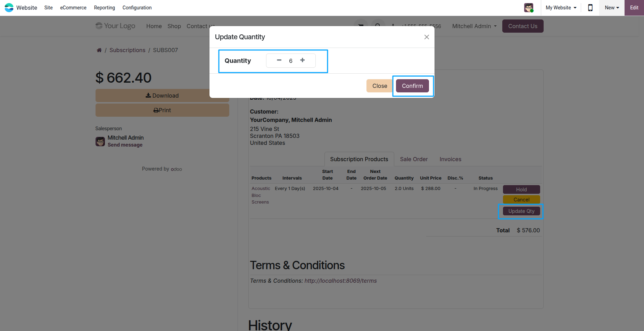Click the In Progress status text
644x331 pixels.
486,189
